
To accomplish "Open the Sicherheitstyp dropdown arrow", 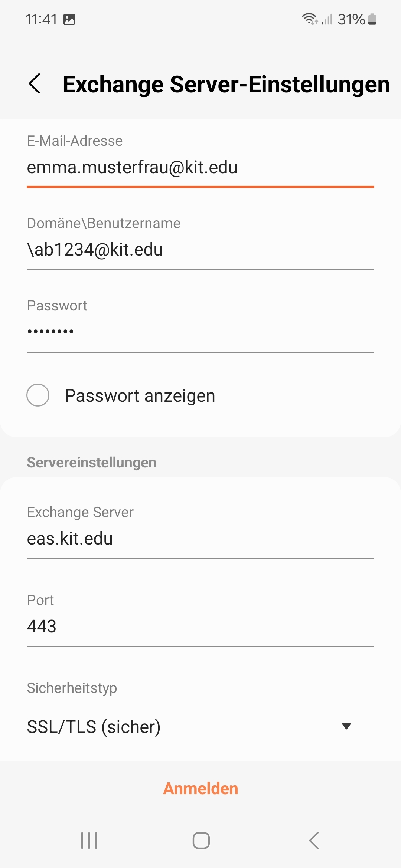I will click(346, 726).
